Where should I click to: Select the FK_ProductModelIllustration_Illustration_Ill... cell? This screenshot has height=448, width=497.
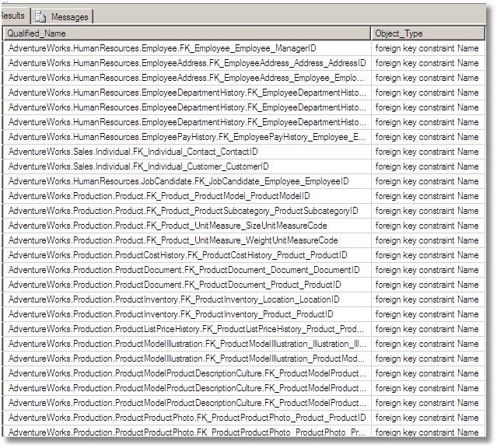point(187,344)
